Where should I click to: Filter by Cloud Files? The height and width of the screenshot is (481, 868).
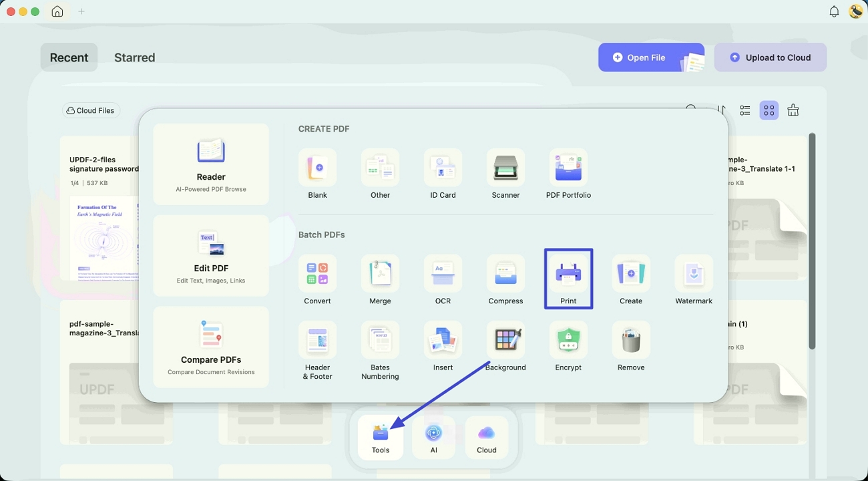(x=91, y=110)
